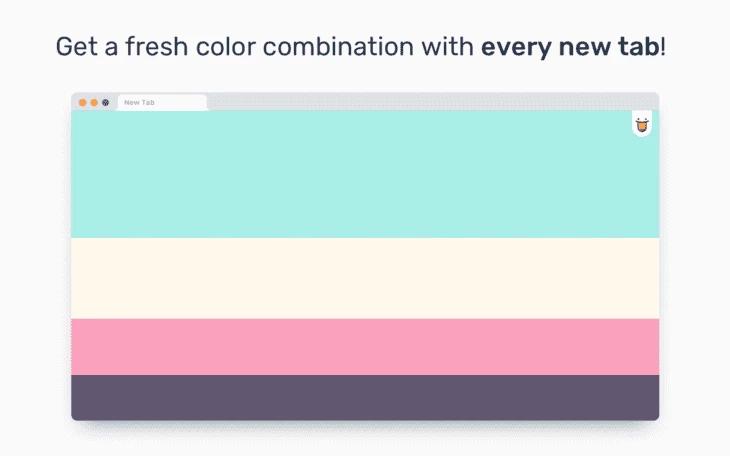This screenshot has height=456, width=730.
Task: Click the dark round window button
Action: 106,102
